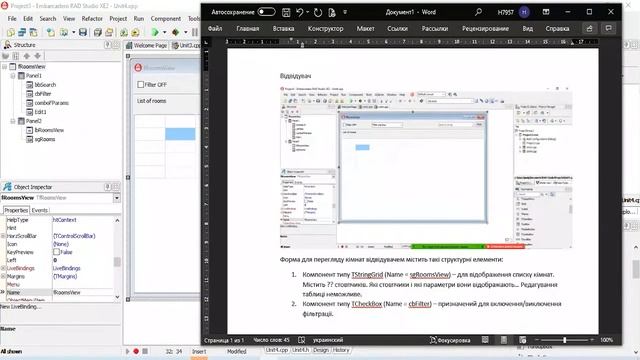This screenshot has height=360, width=640.
Task: Click the green Run arrow in RAD Studio
Action: 155,32
